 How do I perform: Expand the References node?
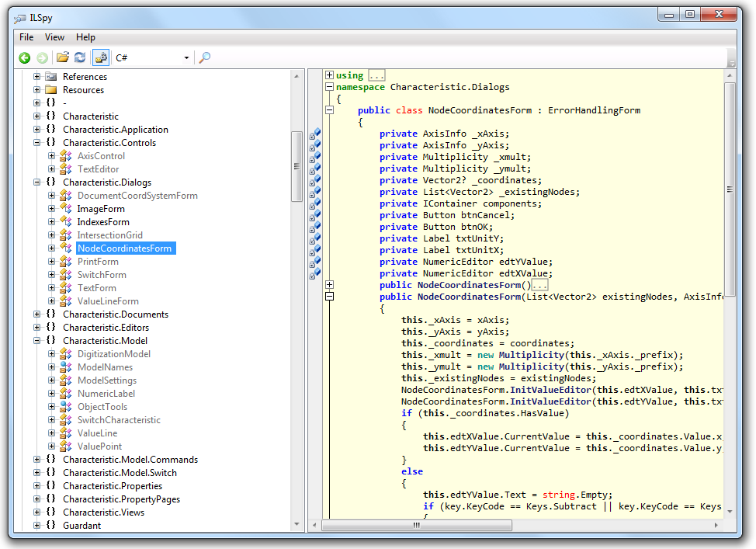coord(36,76)
